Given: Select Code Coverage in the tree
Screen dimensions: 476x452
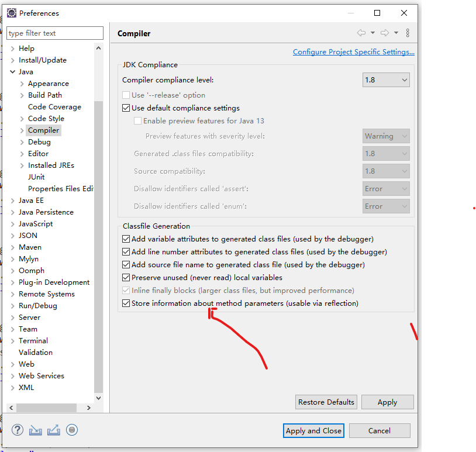Looking at the screenshot, I should pyautogui.click(x=54, y=107).
